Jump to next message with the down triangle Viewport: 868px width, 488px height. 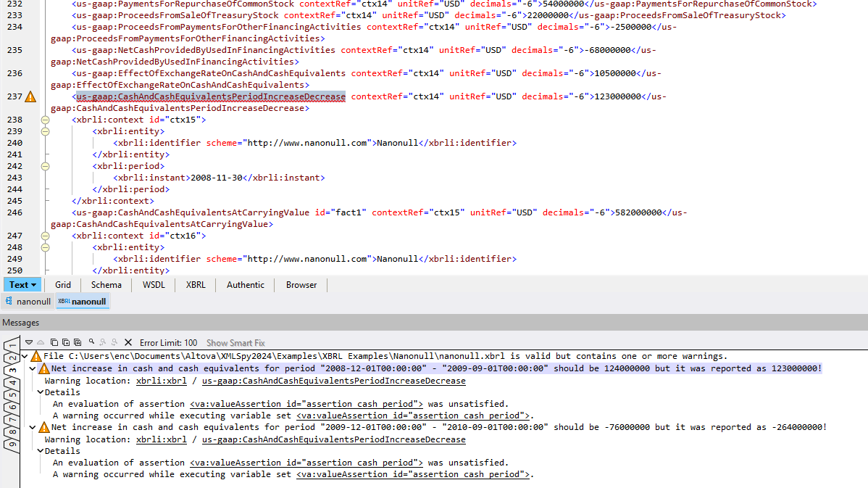click(x=29, y=342)
